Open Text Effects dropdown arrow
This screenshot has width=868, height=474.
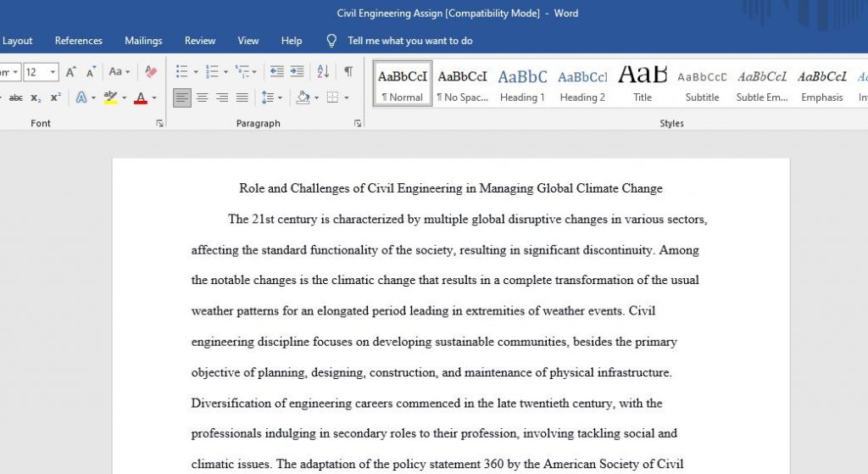pos(93,98)
